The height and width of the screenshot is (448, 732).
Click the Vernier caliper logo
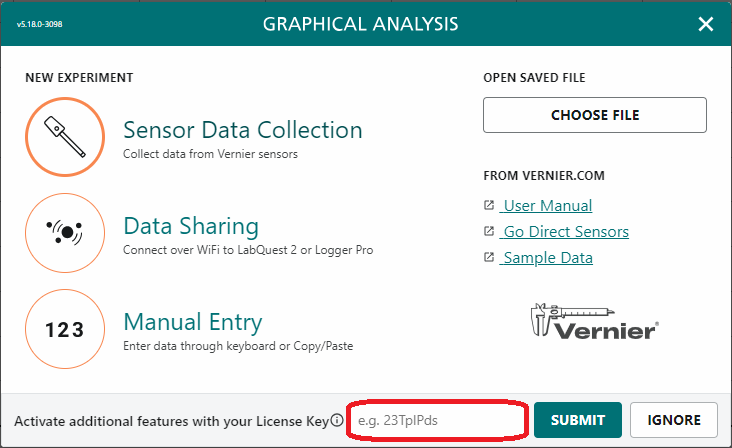click(x=594, y=322)
